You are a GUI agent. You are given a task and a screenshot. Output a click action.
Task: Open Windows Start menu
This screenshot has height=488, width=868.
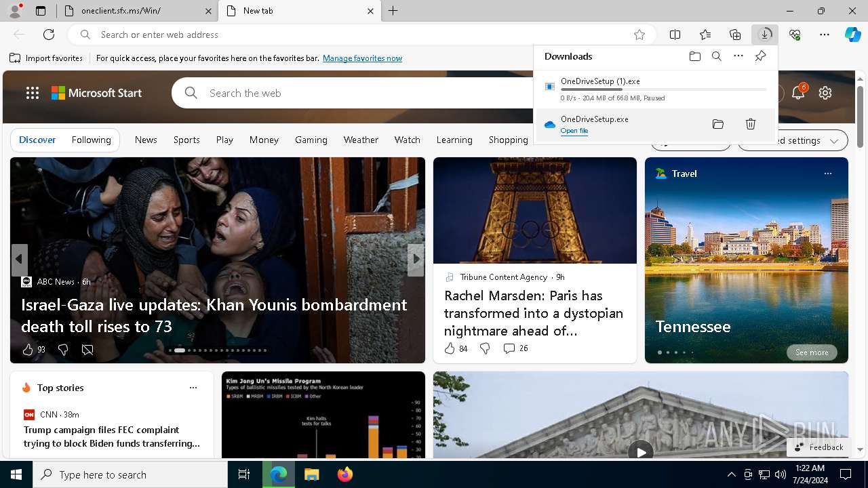coord(16,474)
